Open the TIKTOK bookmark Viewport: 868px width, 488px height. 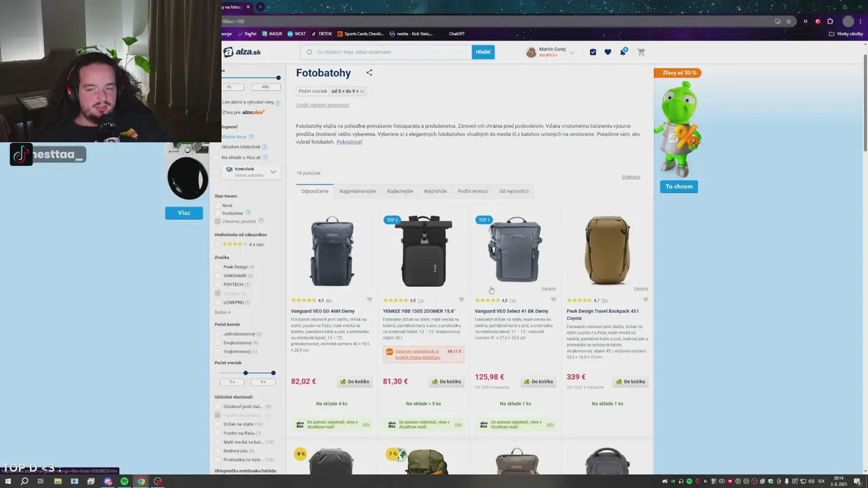(321, 33)
